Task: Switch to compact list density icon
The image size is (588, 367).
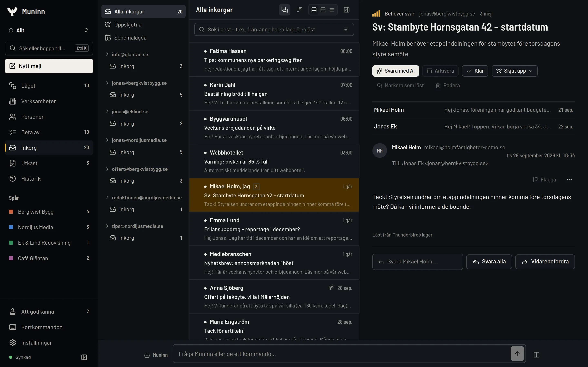Action: coord(332,10)
